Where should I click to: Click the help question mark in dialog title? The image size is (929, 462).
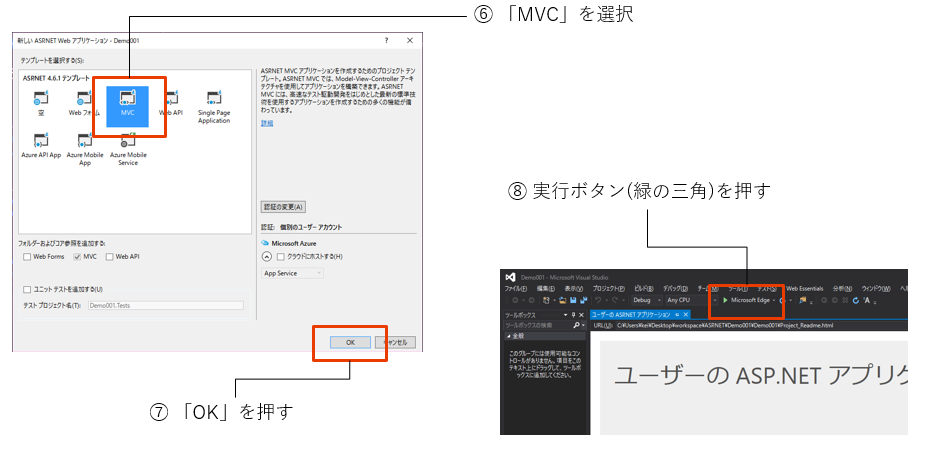tap(386, 40)
